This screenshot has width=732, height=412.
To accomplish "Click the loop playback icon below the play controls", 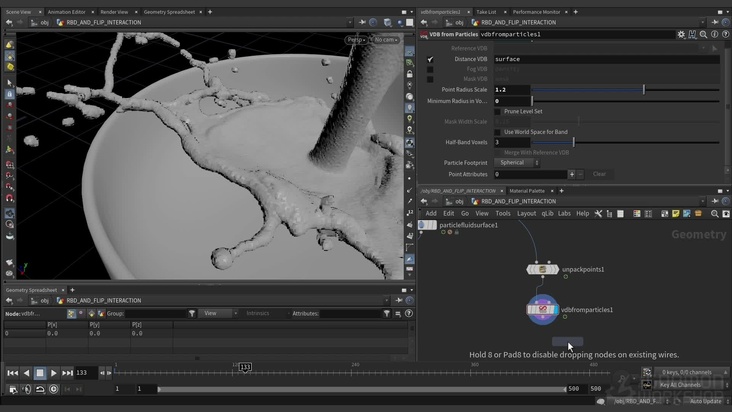I will [x=40, y=389].
